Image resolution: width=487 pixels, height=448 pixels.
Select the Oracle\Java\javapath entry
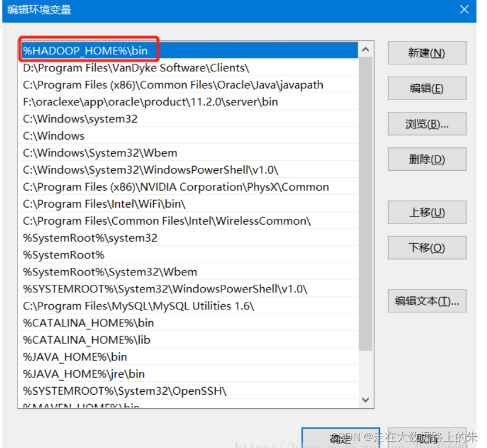click(x=188, y=85)
